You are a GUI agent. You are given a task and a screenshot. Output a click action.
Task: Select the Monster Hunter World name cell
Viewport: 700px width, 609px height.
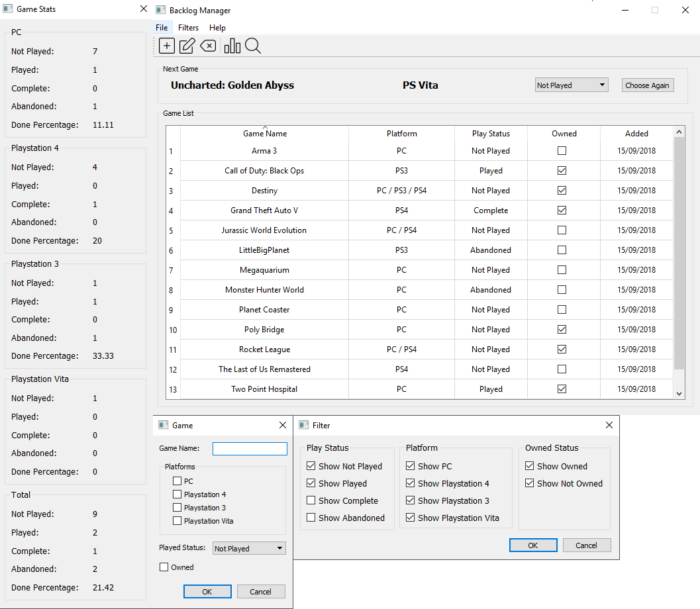coord(265,289)
